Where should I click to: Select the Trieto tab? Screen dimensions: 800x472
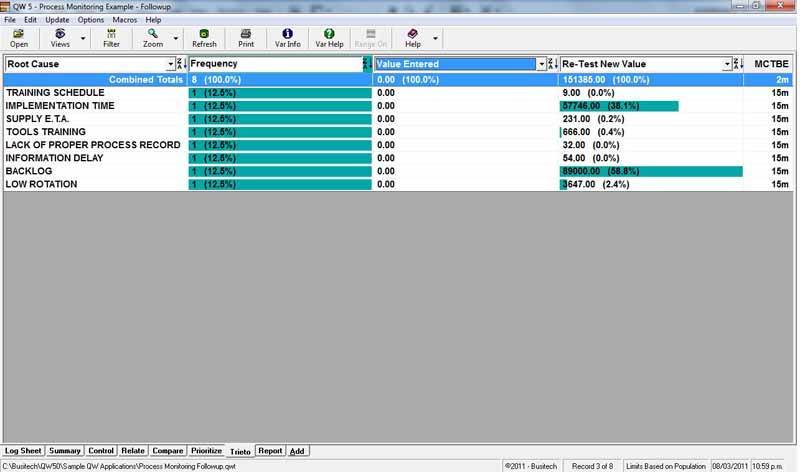pos(240,452)
